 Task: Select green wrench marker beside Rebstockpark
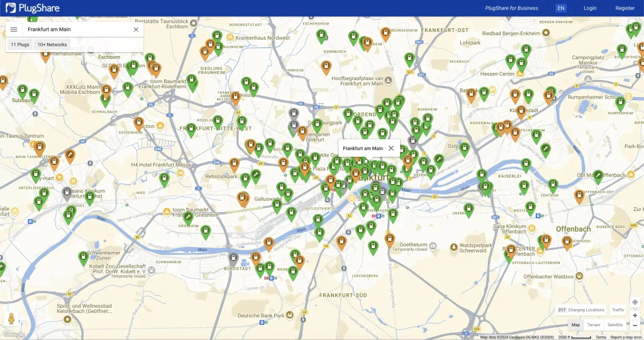point(255,175)
